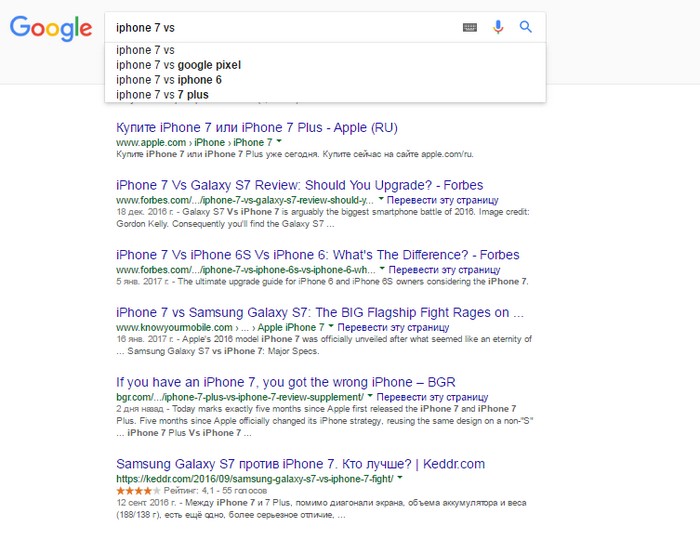
Task: Click the blue search magnifier button
Action: [x=526, y=28]
